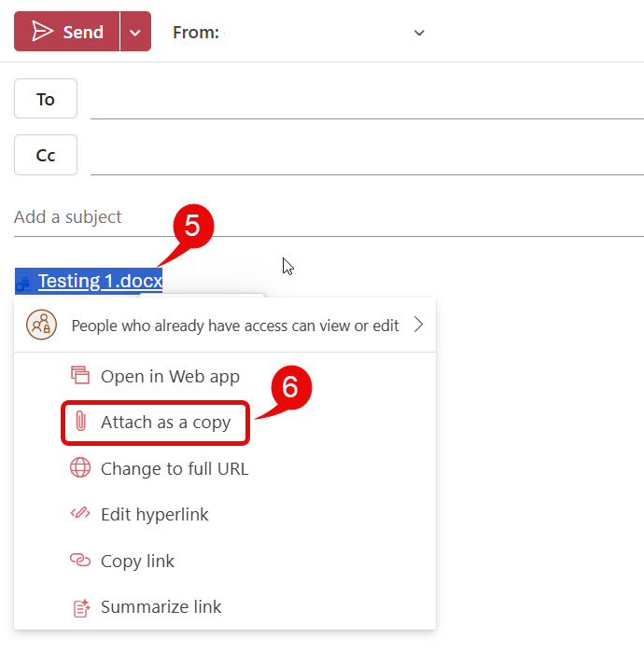The width and height of the screenshot is (644, 666).
Task: Expand link permissions chevron arrow
Action: pos(418,325)
